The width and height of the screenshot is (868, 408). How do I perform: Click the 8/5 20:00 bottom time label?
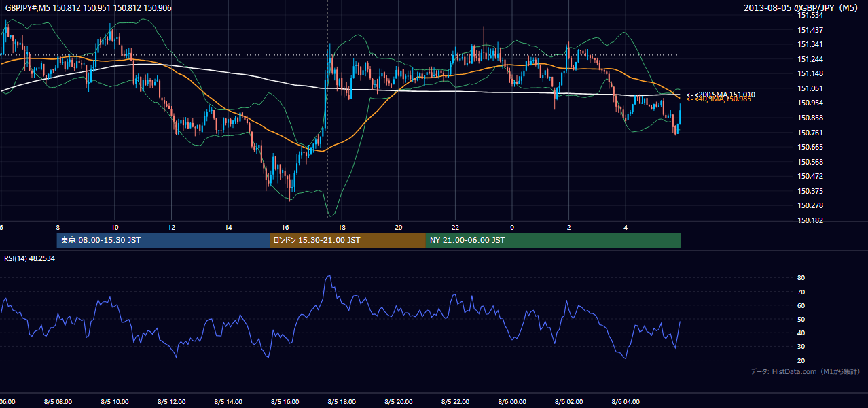pyautogui.click(x=399, y=402)
